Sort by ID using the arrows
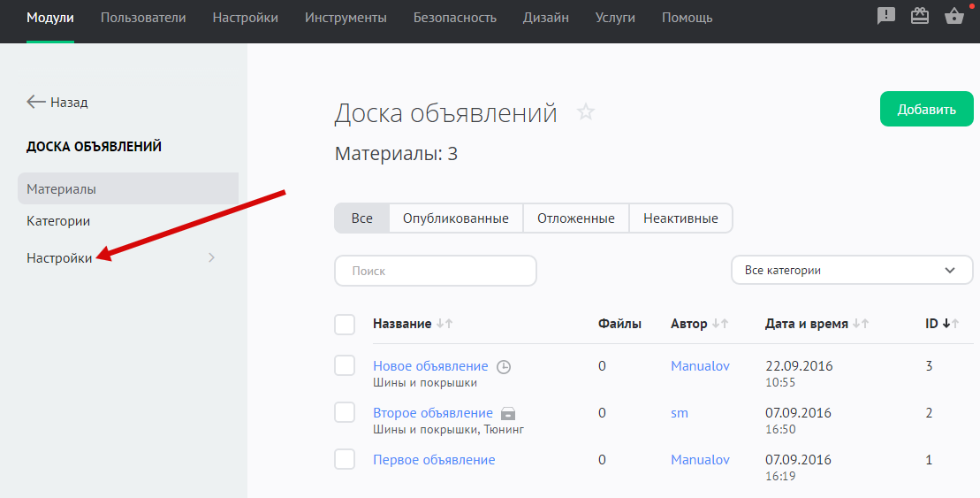The width and height of the screenshot is (980, 498). [x=950, y=324]
